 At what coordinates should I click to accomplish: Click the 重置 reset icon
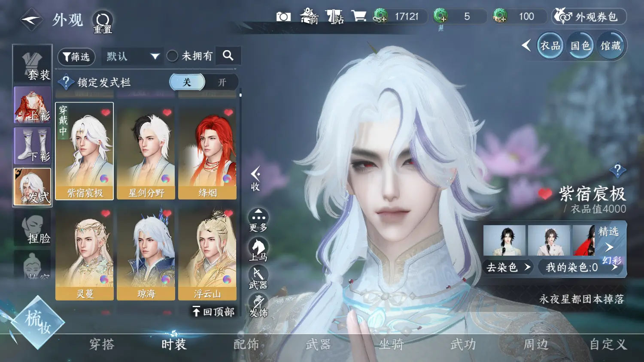[x=103, y=22]
